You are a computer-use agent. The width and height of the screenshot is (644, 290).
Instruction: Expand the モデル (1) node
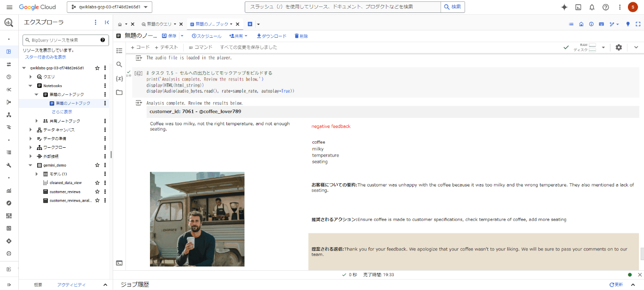[x=37, y=174]
